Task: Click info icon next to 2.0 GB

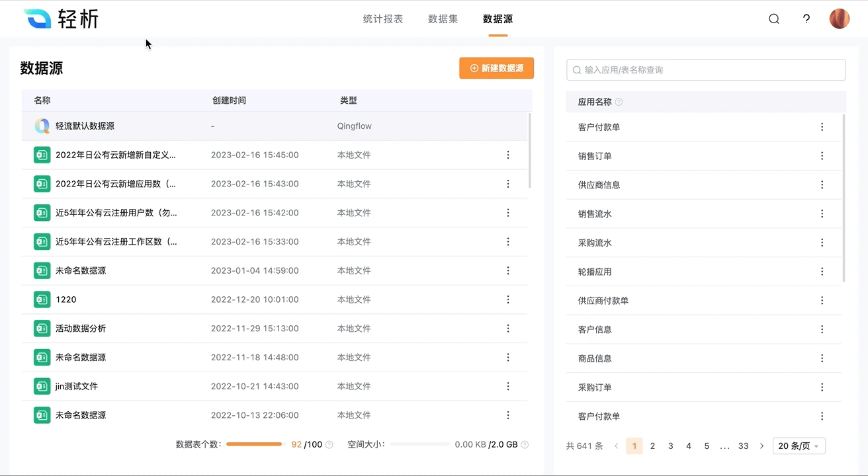Action: (x=525, y=445)
